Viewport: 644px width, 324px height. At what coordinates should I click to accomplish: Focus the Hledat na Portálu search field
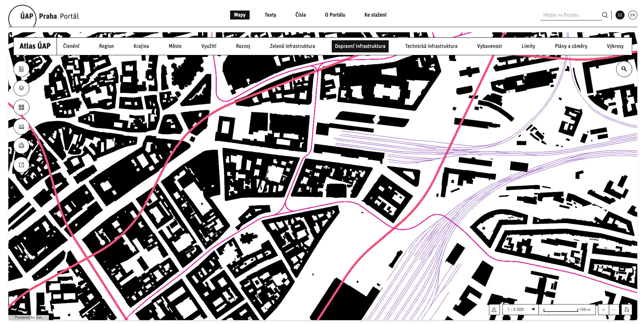click(x=570, y=15)
